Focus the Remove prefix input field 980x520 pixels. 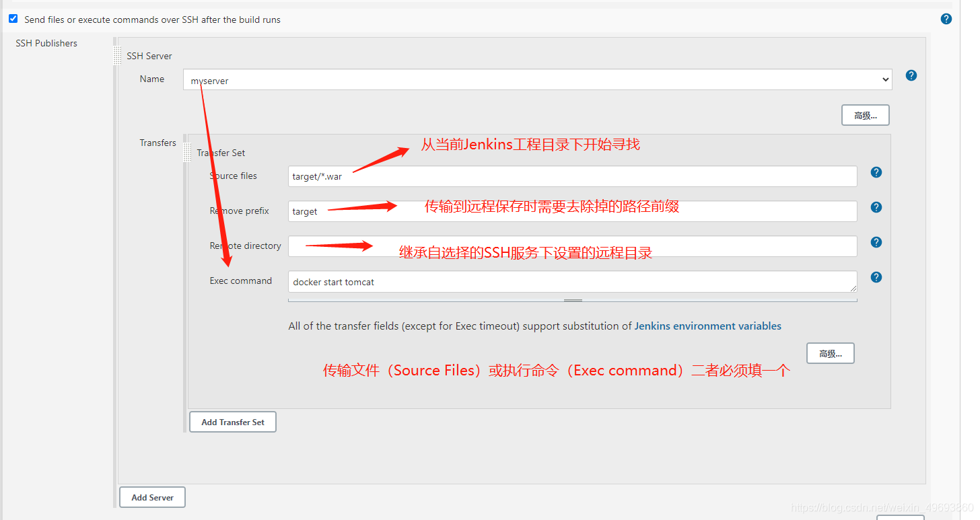(x=572, y=211)
